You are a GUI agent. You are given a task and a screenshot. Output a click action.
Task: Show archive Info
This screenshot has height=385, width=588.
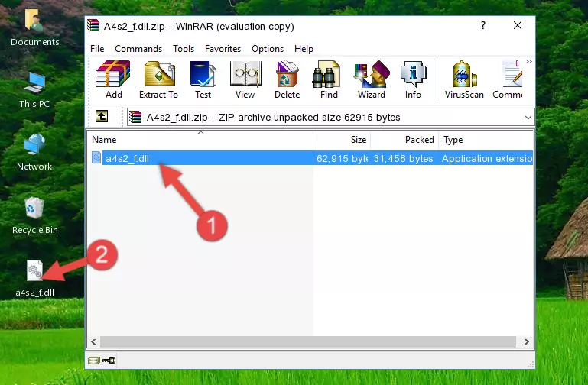(x=413, y=79)
